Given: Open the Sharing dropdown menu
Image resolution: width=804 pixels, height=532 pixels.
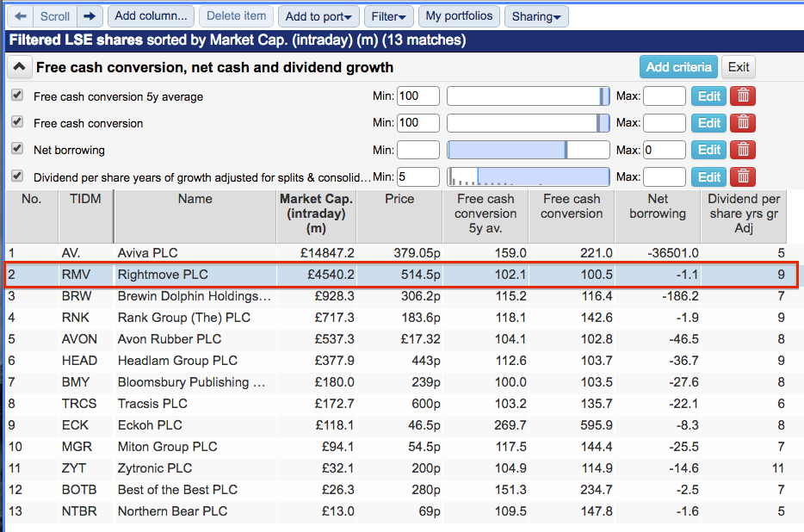Looking at the screenshot, I should point(536,16).
